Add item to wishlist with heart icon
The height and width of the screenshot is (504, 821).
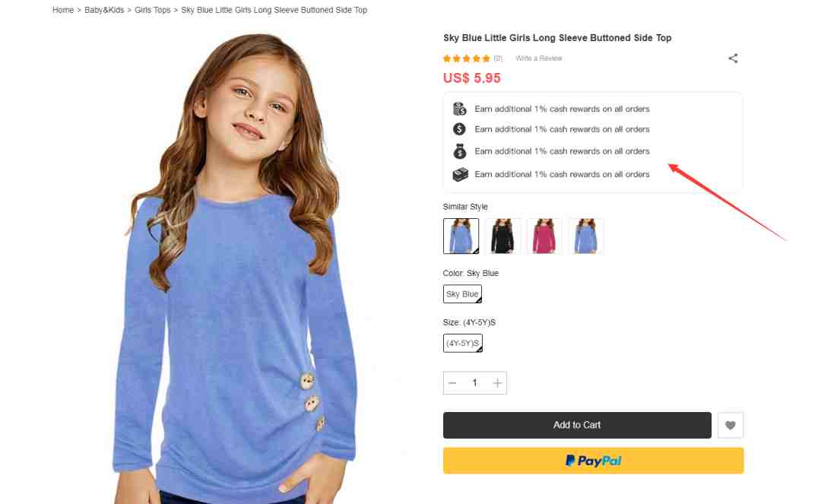point(731,426)
